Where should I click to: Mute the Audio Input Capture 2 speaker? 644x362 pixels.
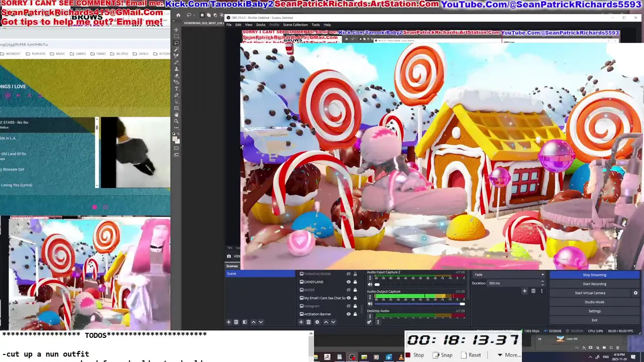[x=370, y=284]
